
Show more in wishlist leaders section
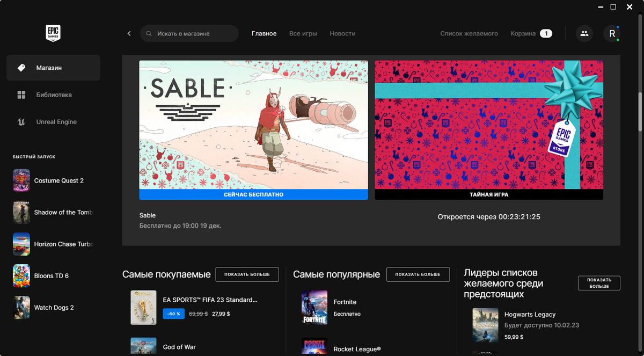pos(599,283)
